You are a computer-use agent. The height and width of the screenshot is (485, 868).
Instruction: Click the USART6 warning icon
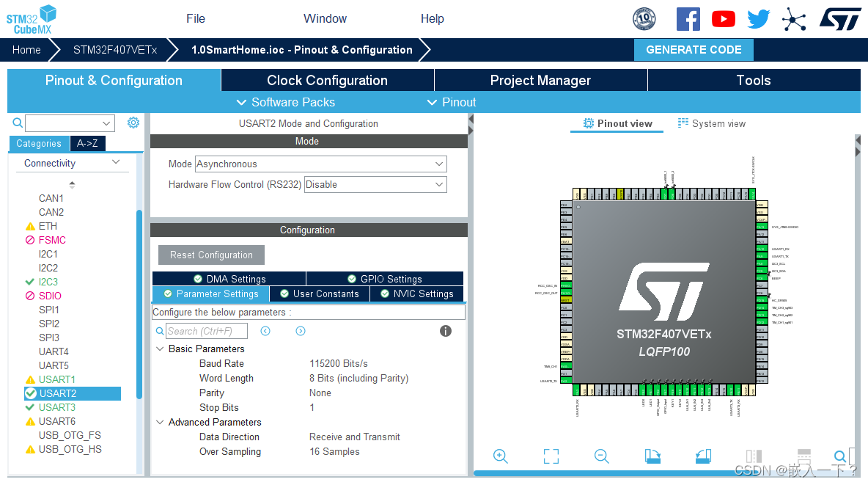pos(30,421)
